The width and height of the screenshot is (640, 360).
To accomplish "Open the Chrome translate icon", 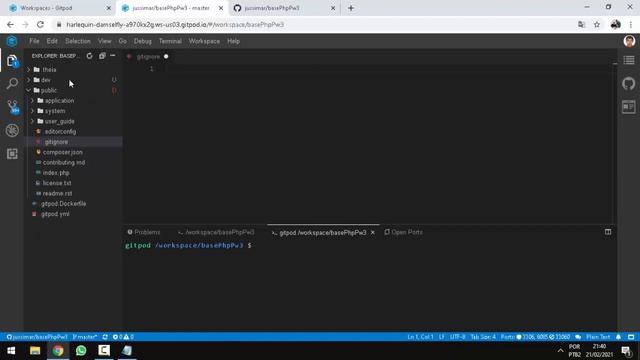I will tap(582, 24).
